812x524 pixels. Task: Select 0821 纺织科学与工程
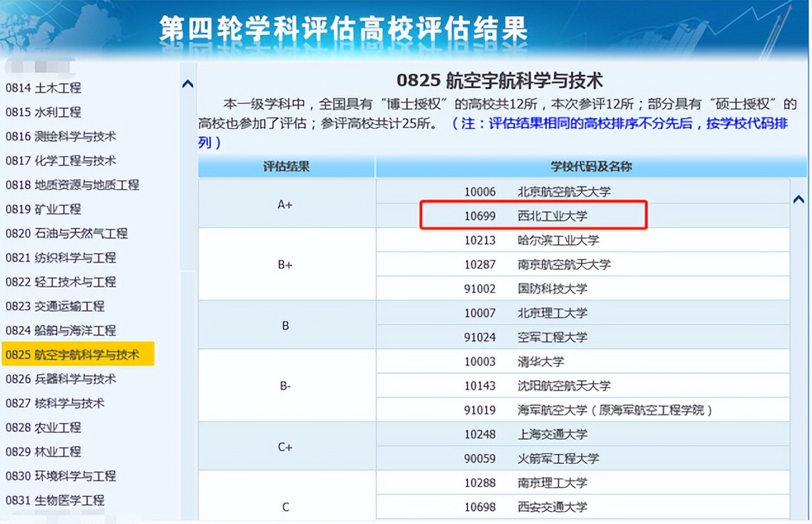pyautogui.click(x=61, y=258)
